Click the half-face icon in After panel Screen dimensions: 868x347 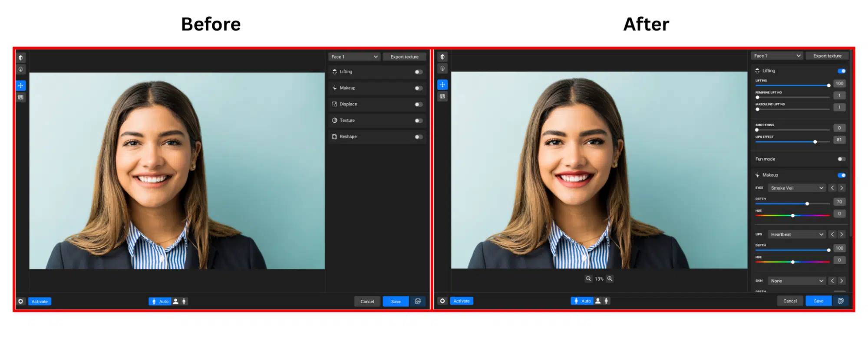pos(442,57)
